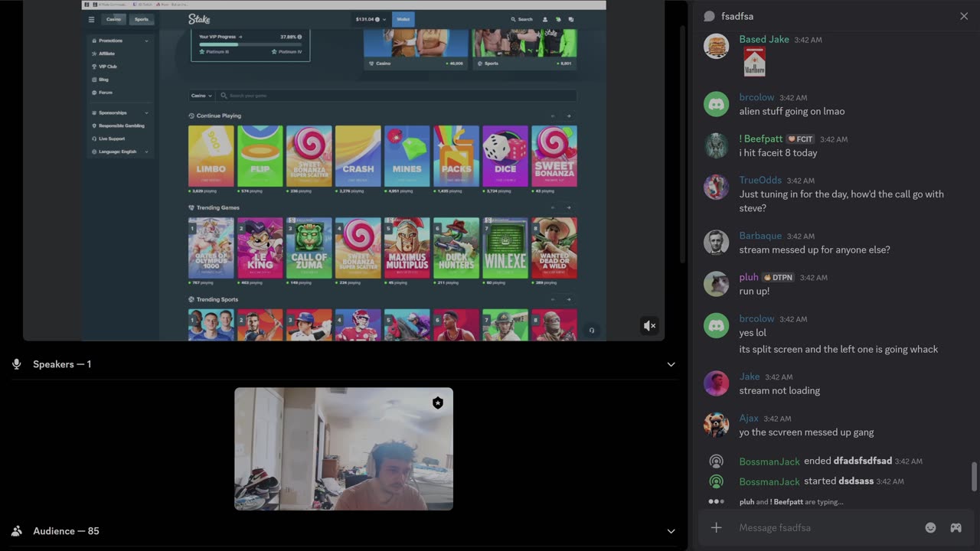Open the emoji picker in message box

(930, 527)
